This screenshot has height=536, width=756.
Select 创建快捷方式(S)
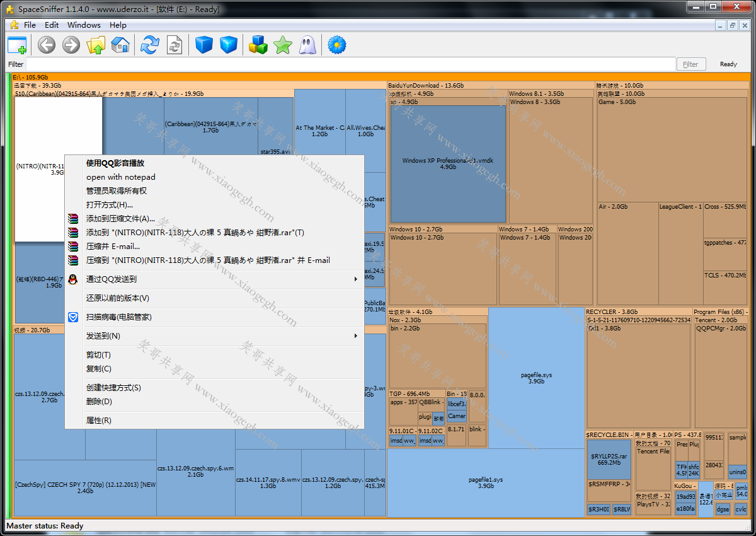214,388
